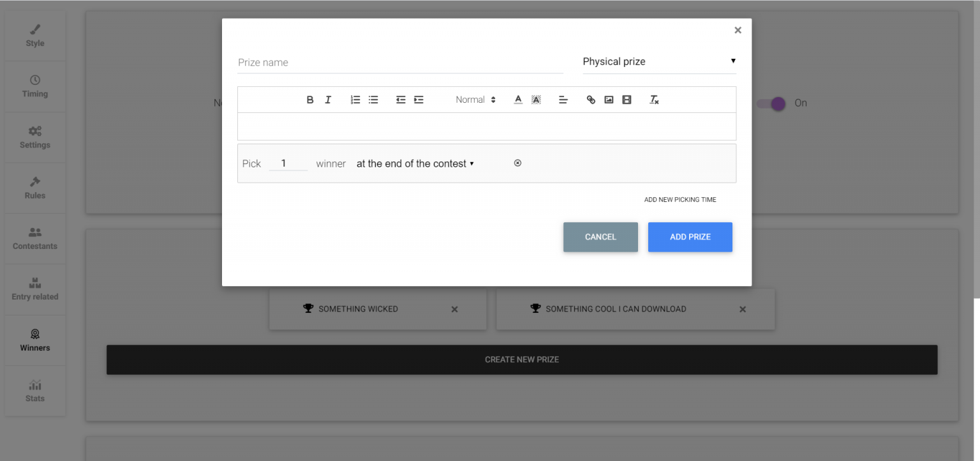Increase indent in the editor

click(x=419, y=100)
